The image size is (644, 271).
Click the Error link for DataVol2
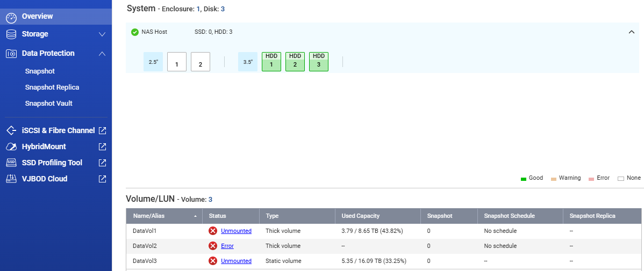click(x=227, y=246)
